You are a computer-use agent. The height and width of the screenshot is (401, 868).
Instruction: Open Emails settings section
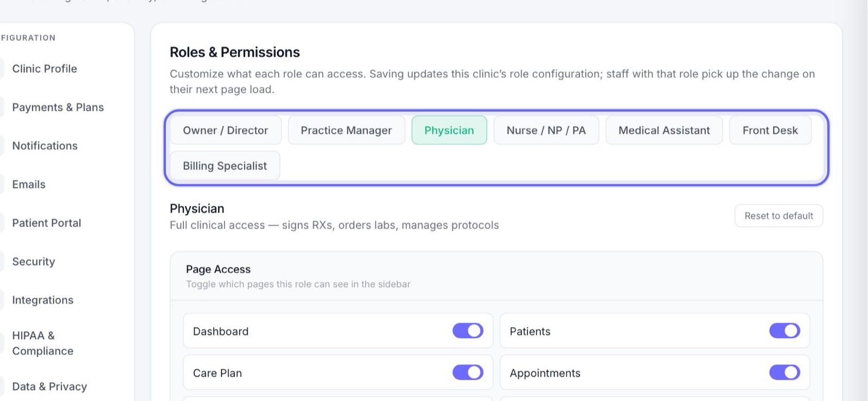[29, 184]
